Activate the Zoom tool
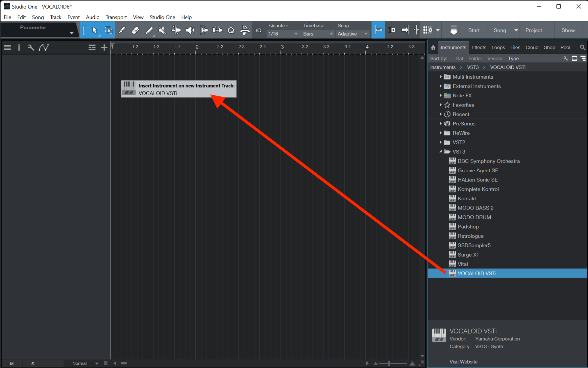The width and height of the screenshot is (588, 368). [x=231, y=30]
